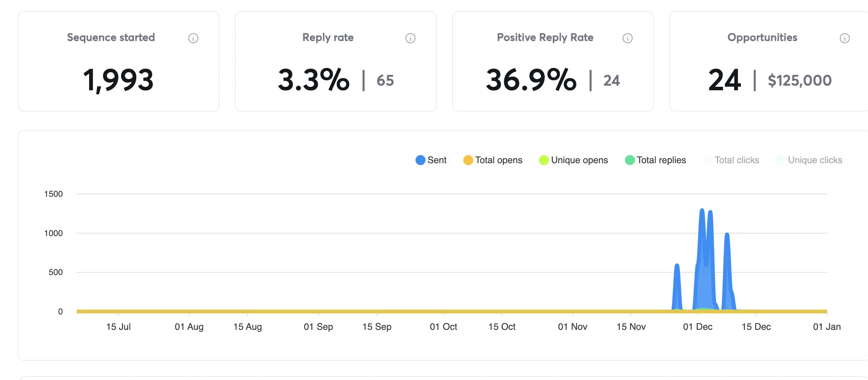Click the orange Total opens color dot

click(468, 160)
